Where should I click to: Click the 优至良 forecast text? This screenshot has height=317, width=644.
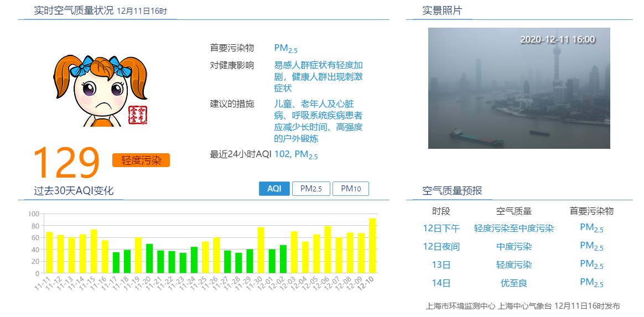(514, 283)
